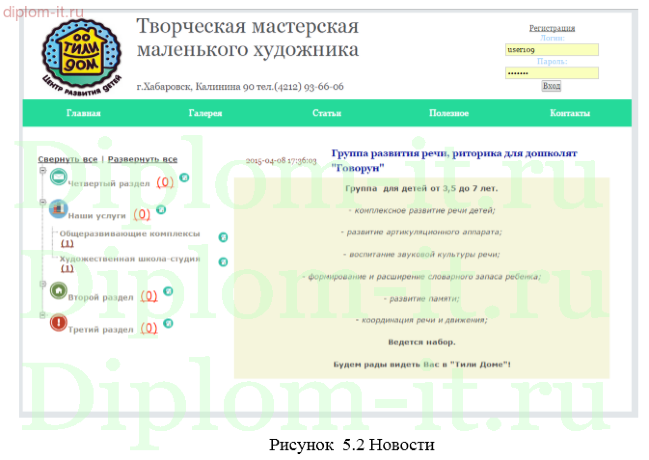
Task: Select the Второй раздел tree item
Action: (x=101, y=297)
